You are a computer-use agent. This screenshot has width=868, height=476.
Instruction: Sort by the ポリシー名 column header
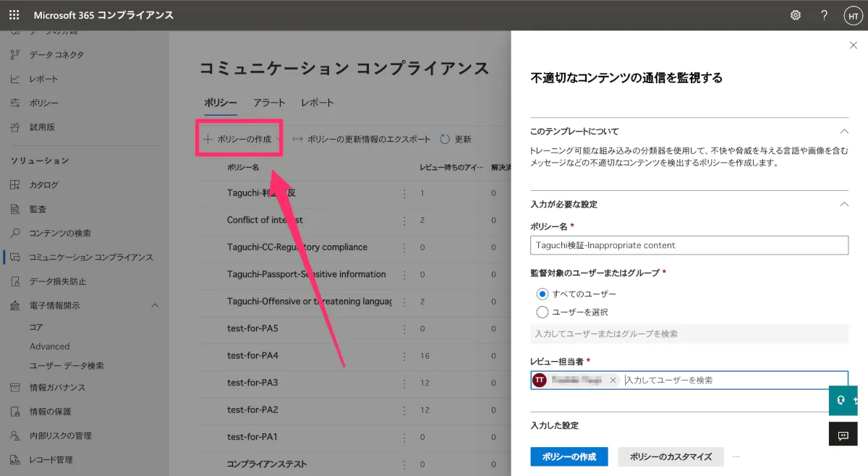point(243,167)
